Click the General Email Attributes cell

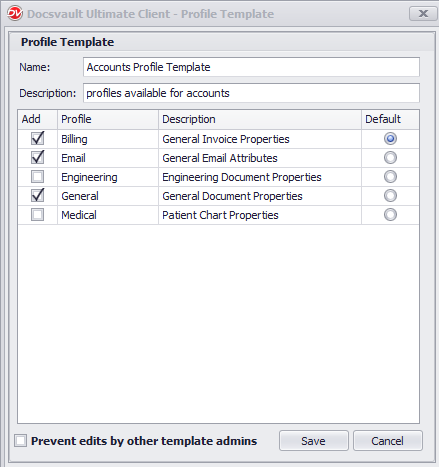260,158
